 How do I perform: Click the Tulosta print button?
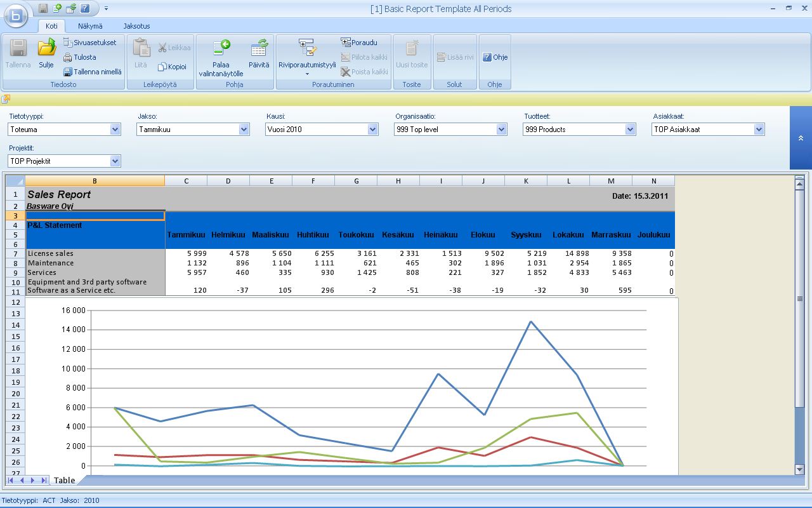point(80,57)
